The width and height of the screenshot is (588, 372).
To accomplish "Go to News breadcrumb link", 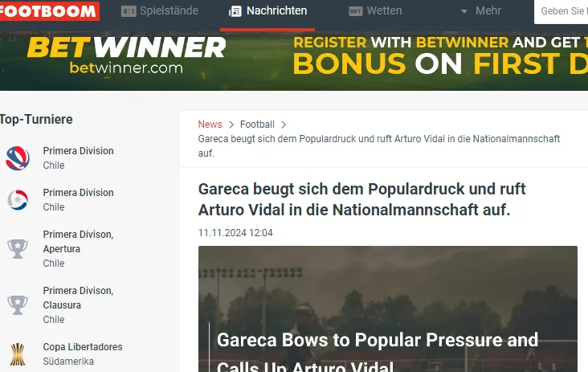I will [210, 124].
